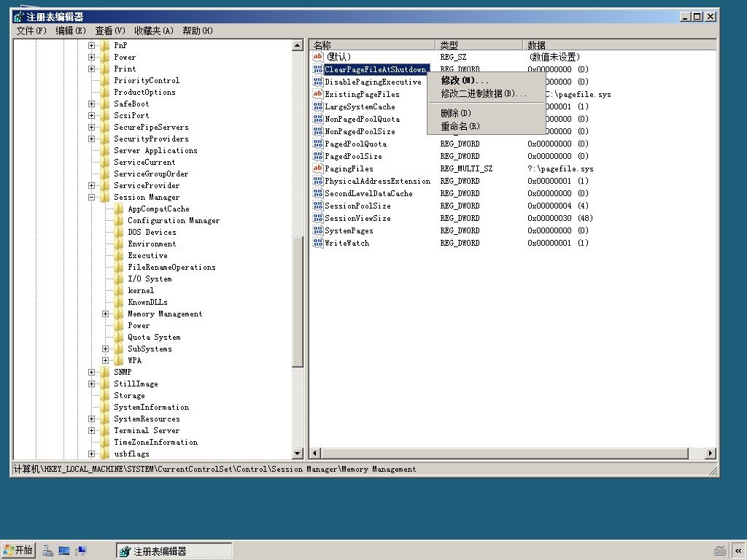Viewport: 747px width, 560px height.
Task: Select the TimeZoneInformation tree item
Action: tap(156, 443)
